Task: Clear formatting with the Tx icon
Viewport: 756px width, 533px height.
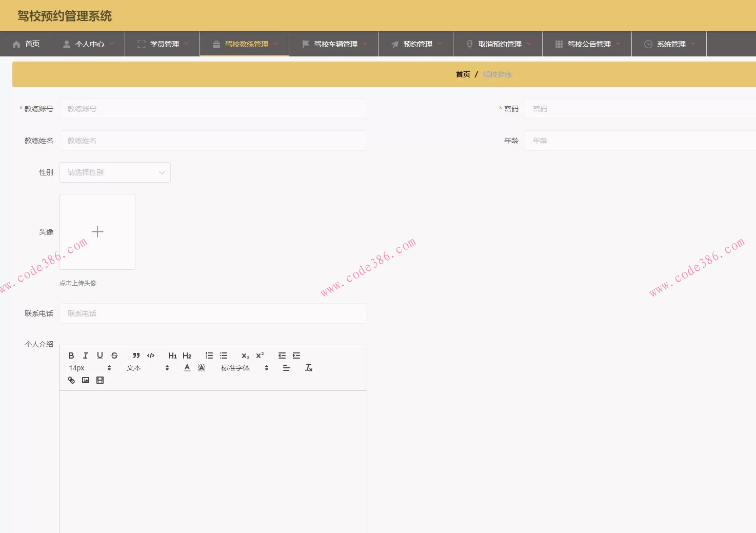Action: 309,368
